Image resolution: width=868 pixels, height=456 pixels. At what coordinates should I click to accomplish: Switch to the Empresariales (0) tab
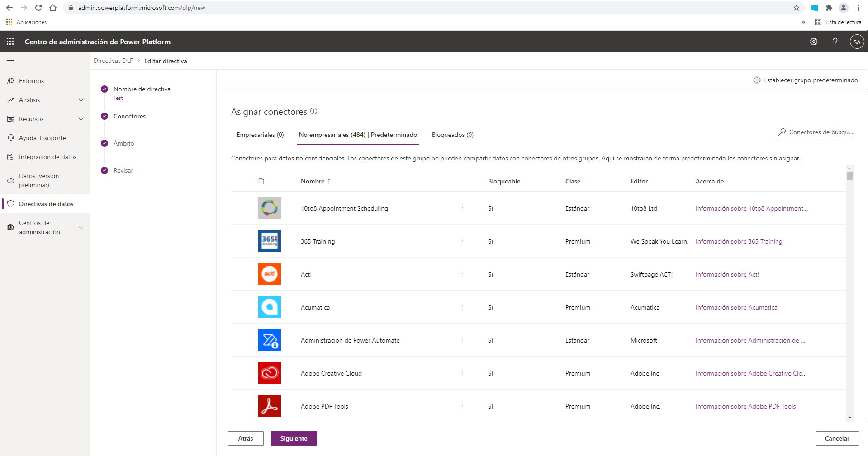[261, 135]
